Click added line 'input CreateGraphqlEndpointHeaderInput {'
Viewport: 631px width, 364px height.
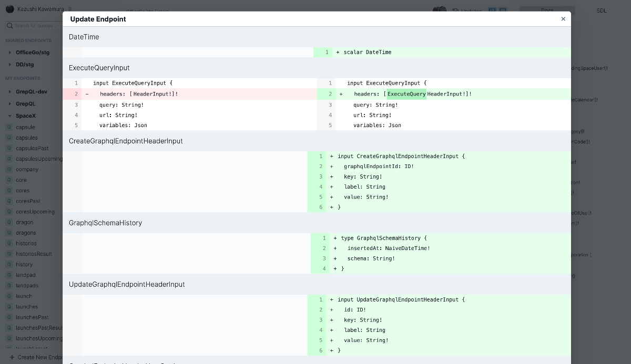coord(401,156)
